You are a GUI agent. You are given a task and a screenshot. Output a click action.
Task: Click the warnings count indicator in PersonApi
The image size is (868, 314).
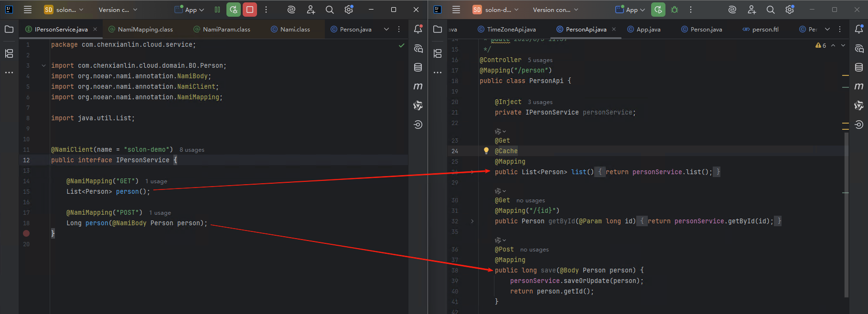[821, 45]
